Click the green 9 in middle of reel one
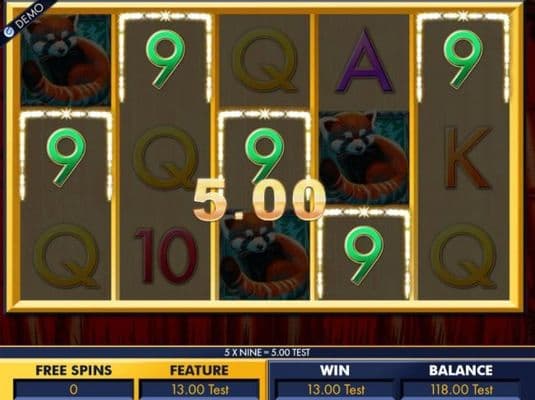Image resolution: width=535 pixels, height=400 pixels. click(66, 157)
